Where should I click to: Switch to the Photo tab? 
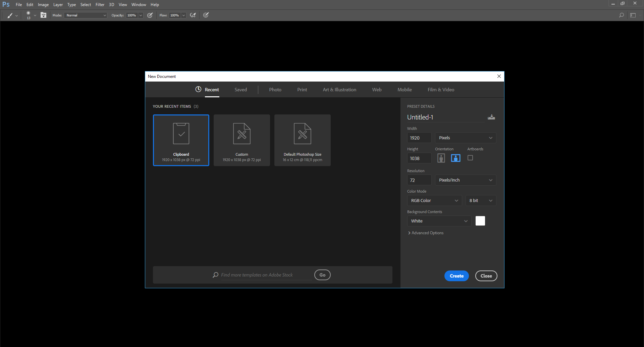pos(275,90)
